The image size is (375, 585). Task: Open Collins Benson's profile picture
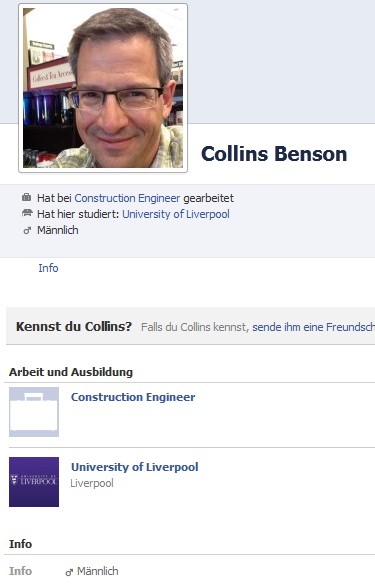[x=103, y=88]
